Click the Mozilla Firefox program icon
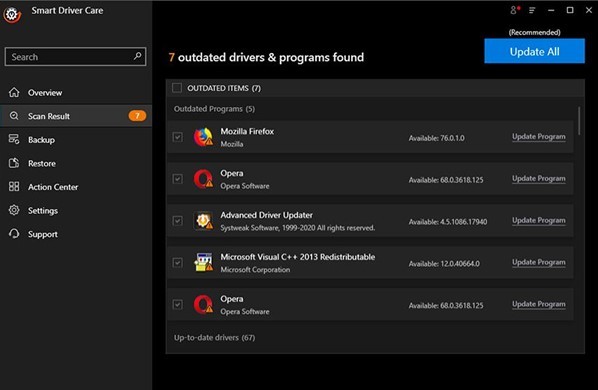Image resolution: width=598 pixels, height=390 pixels. pos(203,137)
